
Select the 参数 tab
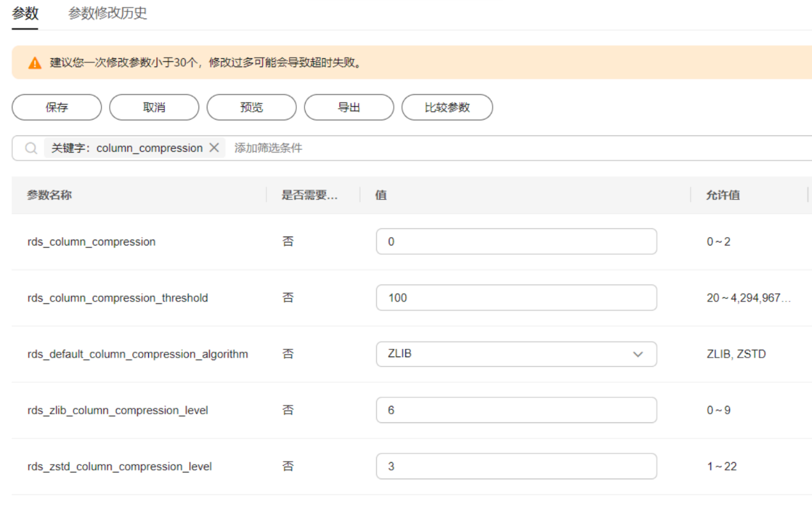click(x=25, y=13)
